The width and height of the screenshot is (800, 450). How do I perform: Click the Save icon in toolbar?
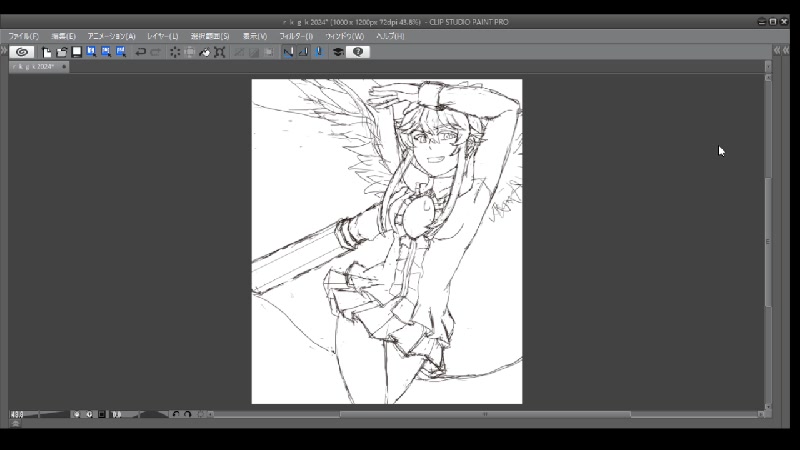coord(76,52)
